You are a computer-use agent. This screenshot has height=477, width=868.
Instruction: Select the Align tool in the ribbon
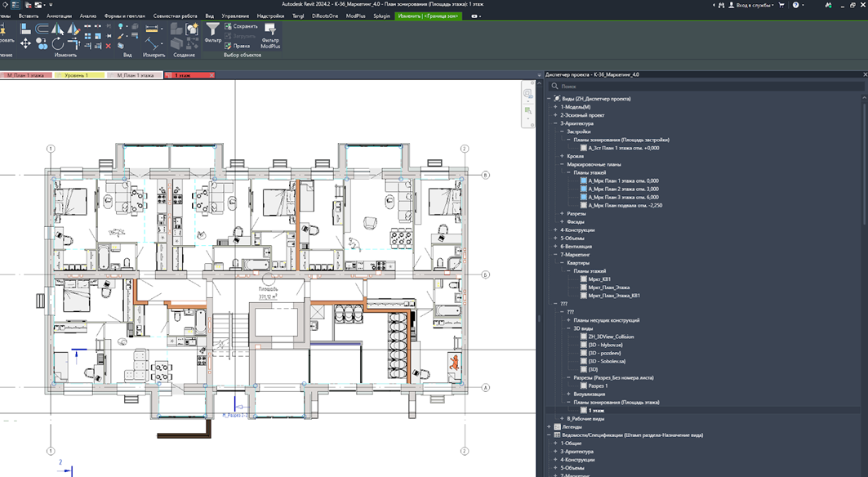(25, 29)
